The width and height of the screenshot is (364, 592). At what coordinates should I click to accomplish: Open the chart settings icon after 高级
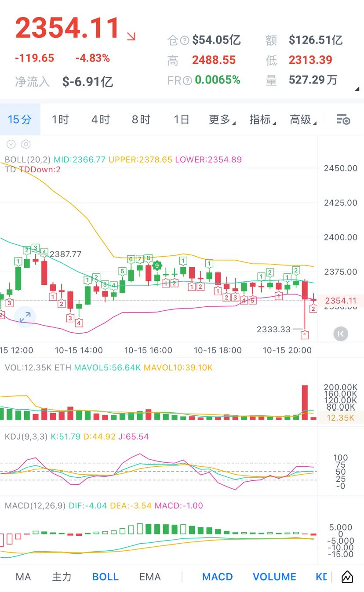pyautogui.click(x=343, y=120)
